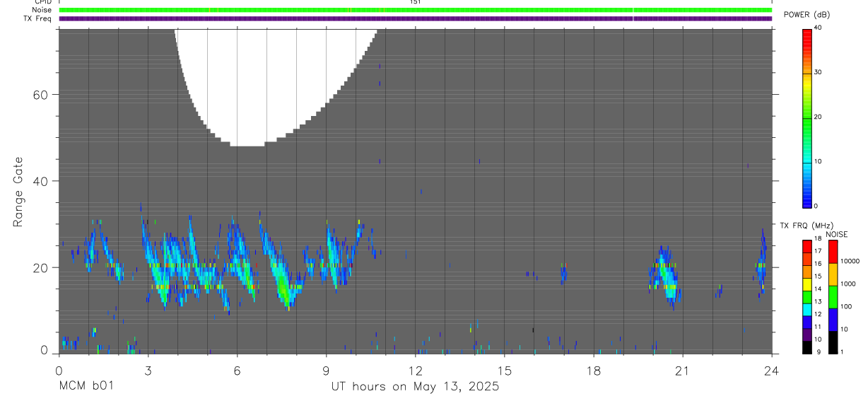868x401 pixels.
Task: Click the 16 tick on TX FRQ scale
Action: (818, 263)
